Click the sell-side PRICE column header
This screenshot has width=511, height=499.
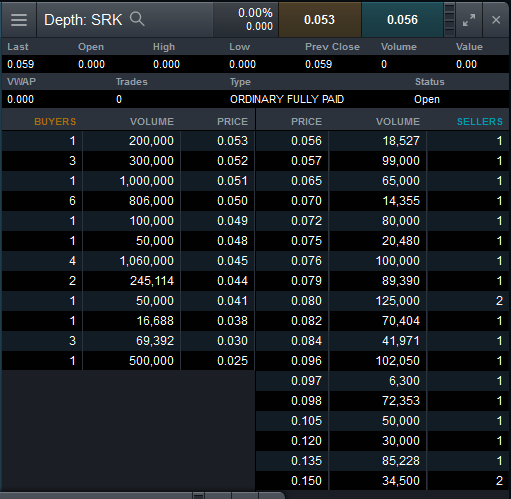(307, 122)
